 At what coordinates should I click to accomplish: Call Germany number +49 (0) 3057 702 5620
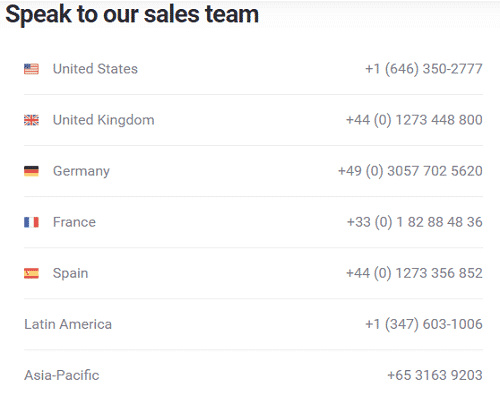pyautogui.click(x=410, y=171)
